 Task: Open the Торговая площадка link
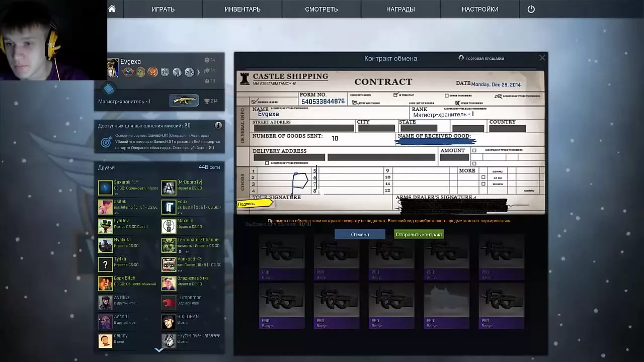pyautogui.click(x=481, y=58)
